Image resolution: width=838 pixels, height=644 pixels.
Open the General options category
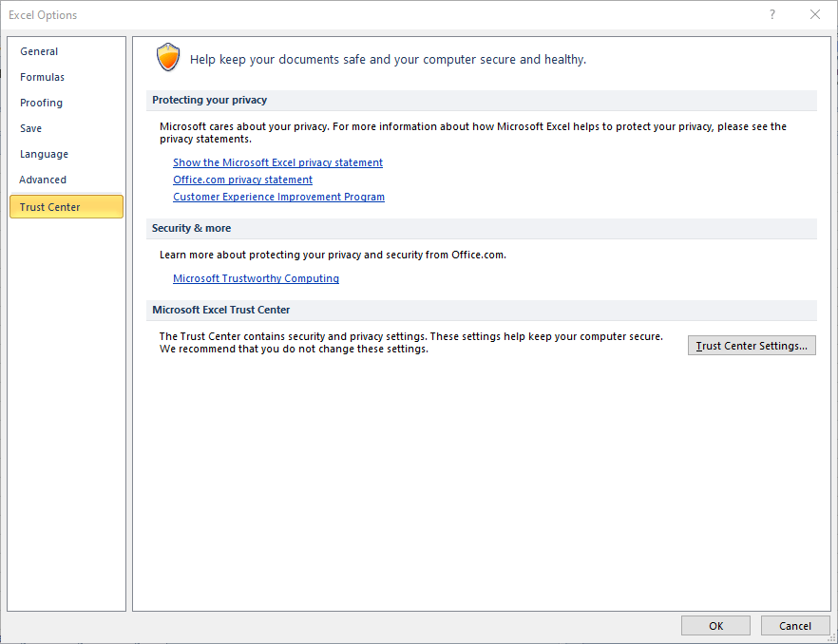coord(39,51)
